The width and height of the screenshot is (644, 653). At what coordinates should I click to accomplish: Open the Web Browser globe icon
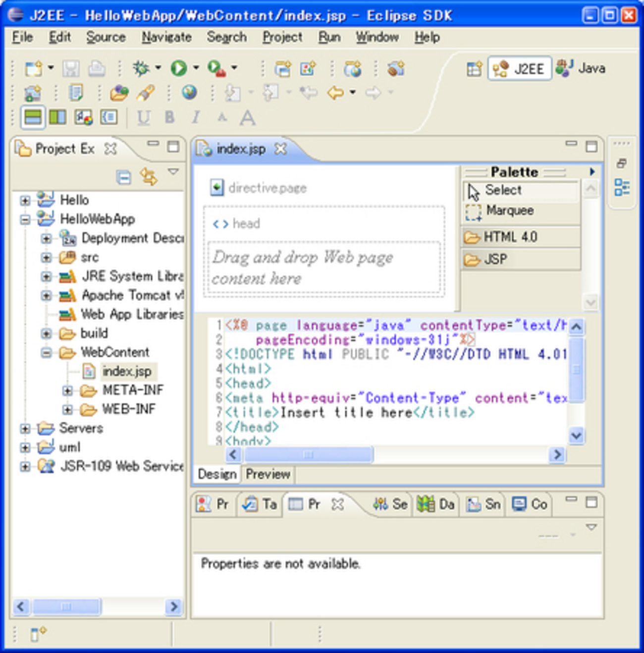(189, 92)
